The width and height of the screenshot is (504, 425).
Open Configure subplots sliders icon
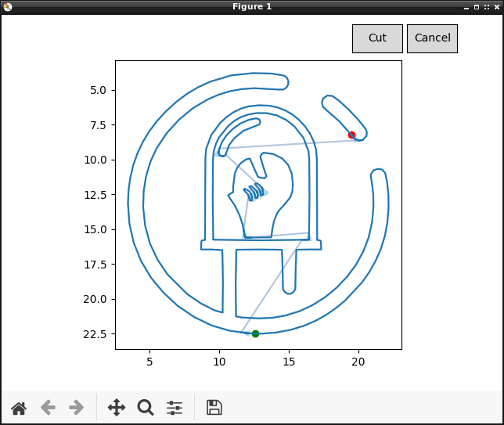coord(175,407)
